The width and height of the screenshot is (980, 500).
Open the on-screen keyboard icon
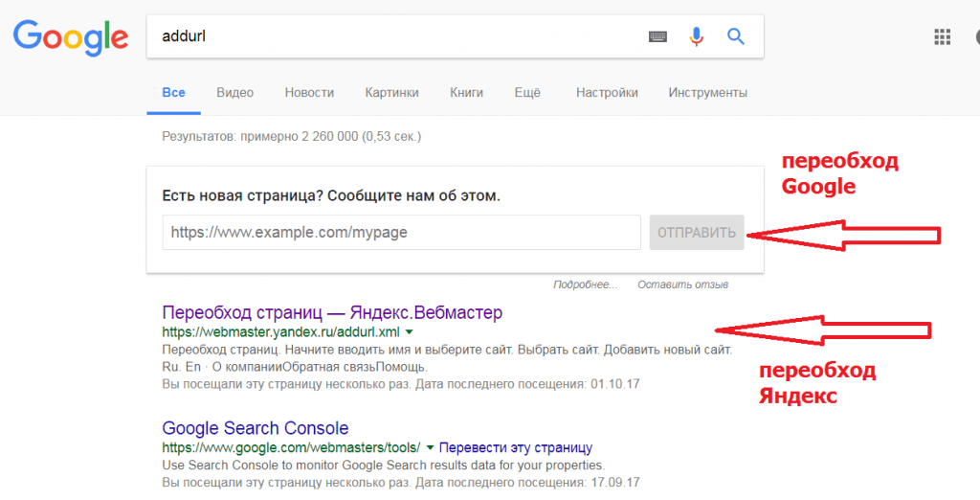pyautogui.click(x=657, y=37)
